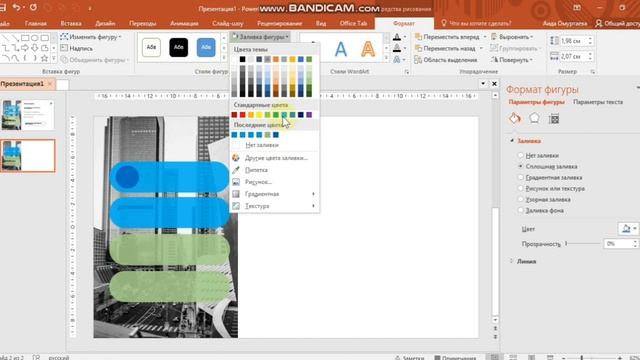Select the arrow shape in shapes gallery

[x=25, y=48]
